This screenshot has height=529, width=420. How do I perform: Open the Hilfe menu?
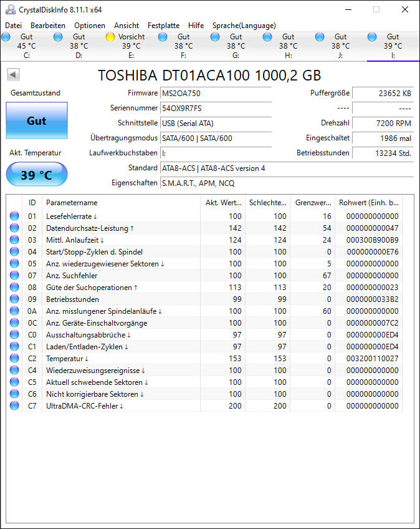196,26
